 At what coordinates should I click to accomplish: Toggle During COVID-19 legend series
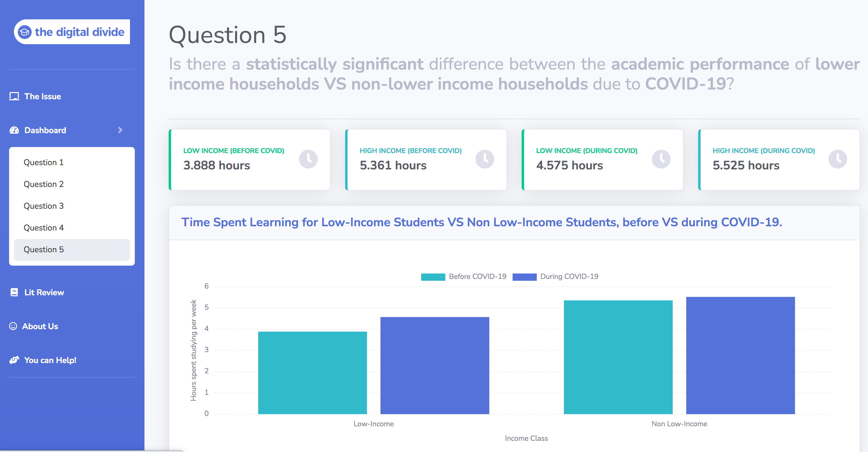[x=555, y=277]
